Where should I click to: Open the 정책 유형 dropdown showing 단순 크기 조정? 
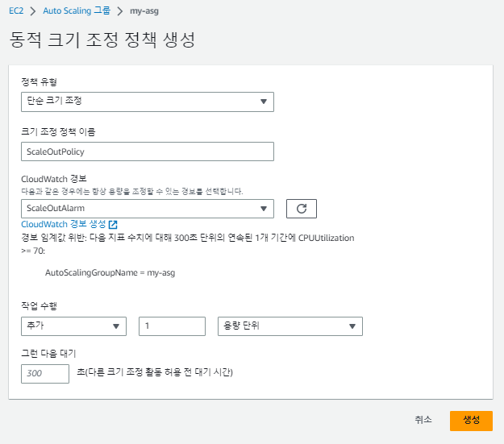pos(148,102)
